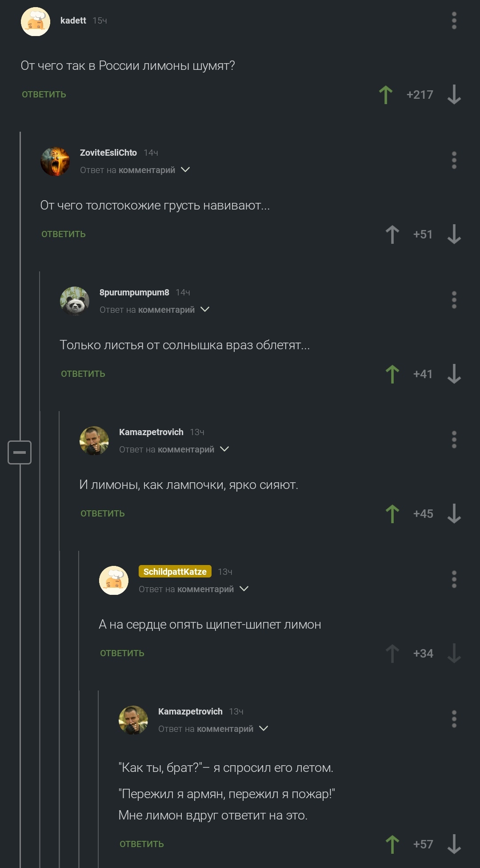Show parent comment under SchildpattKatze's name

click(x=244, y=589)
